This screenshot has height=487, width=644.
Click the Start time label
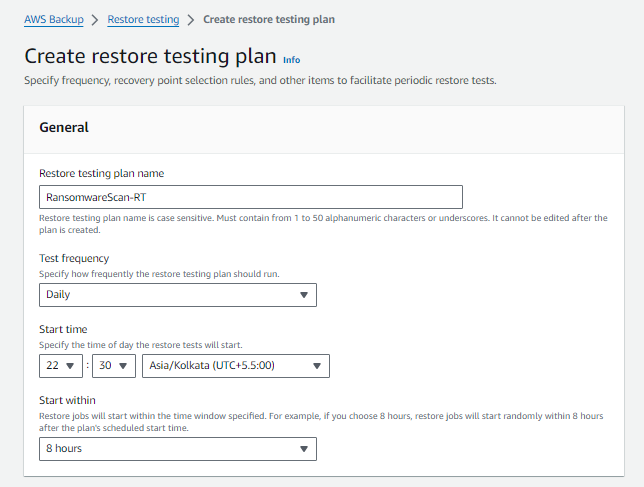(x=63, y=329)
